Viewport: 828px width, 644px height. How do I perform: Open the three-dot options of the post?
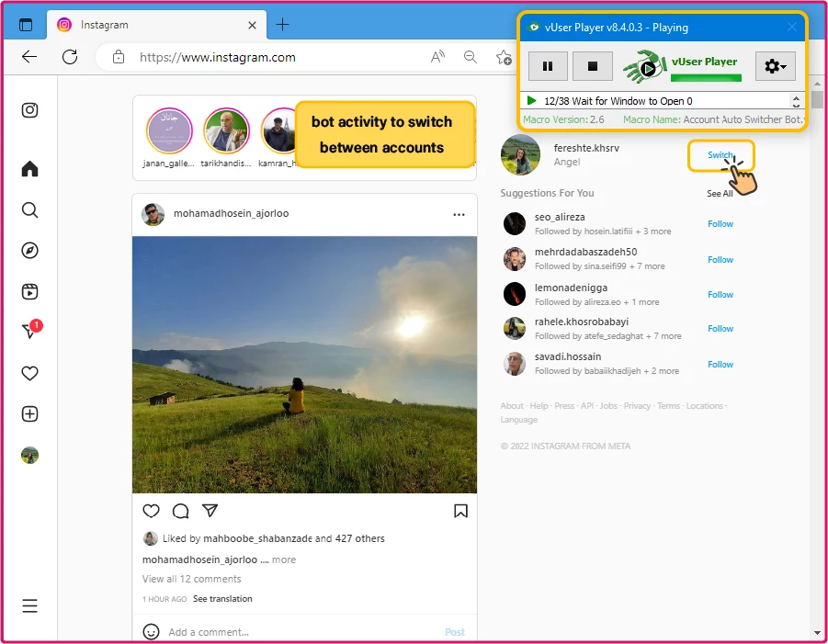(459, 214)
